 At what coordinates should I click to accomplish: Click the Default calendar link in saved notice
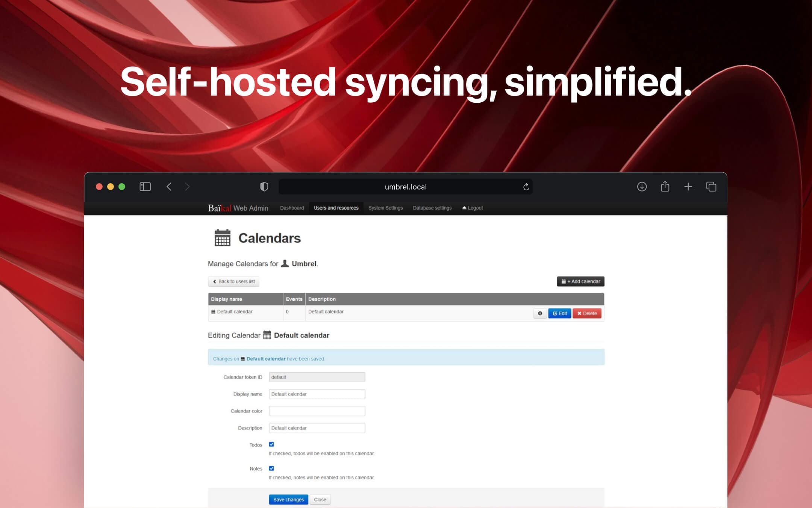pos(265,358)
